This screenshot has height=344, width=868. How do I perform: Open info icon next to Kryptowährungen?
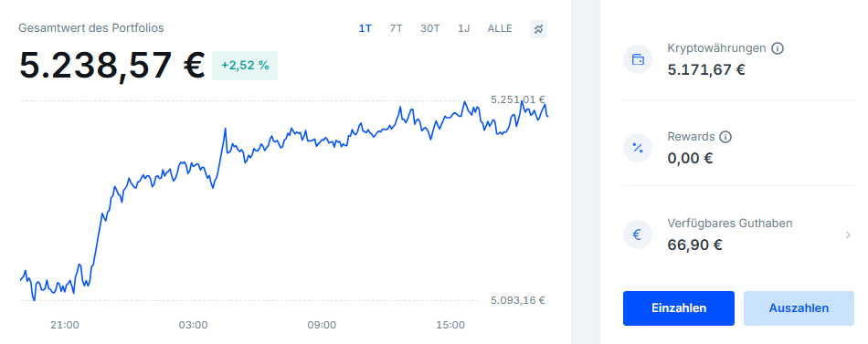point(778,48)
